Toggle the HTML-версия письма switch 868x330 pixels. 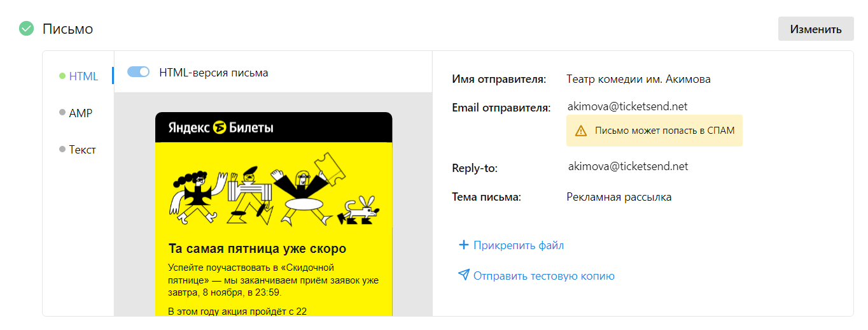(x=138, y=73)
